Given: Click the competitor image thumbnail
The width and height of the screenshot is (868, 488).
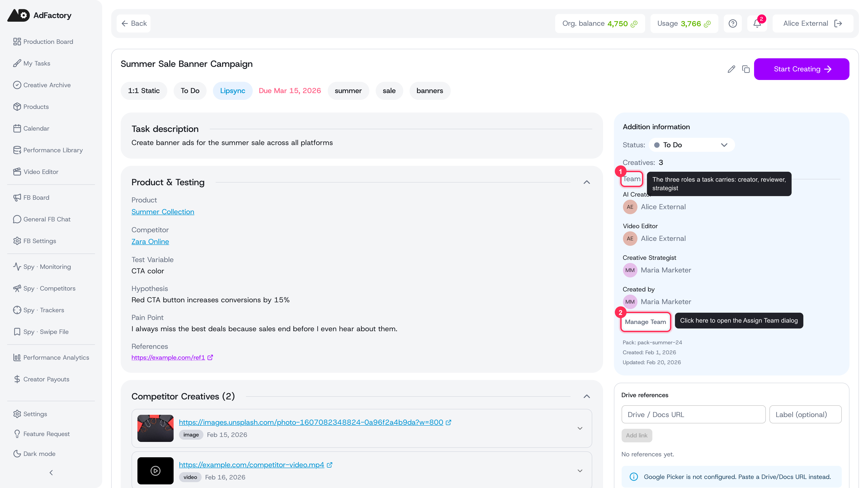Looking at the screenshot, I should (x=155, y=428).
